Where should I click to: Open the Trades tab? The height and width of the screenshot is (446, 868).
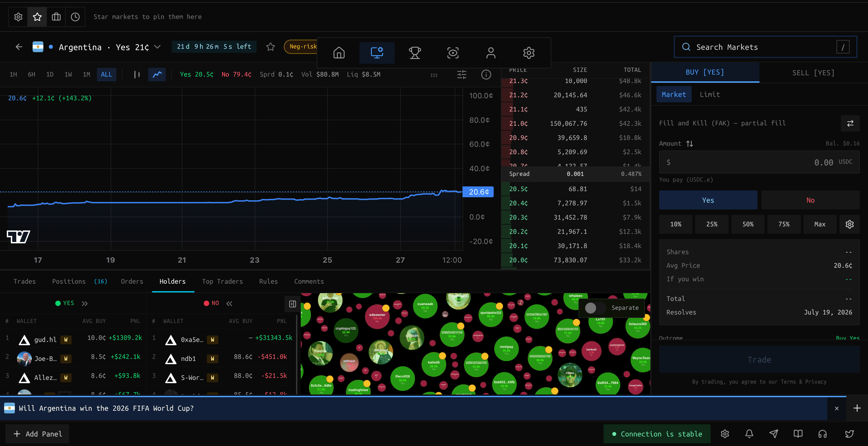(25, 281)
